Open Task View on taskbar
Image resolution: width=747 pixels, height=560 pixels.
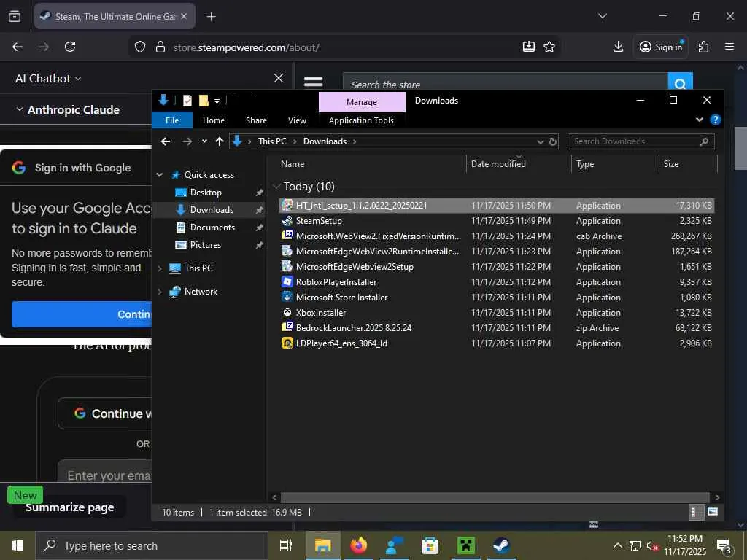coord(286,545)
